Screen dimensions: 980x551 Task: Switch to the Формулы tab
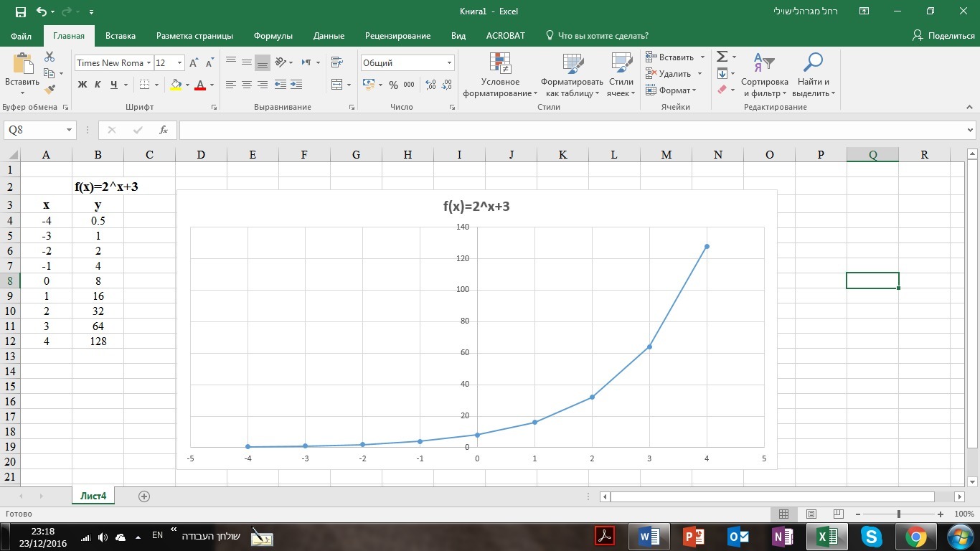[x=273, y=36]
